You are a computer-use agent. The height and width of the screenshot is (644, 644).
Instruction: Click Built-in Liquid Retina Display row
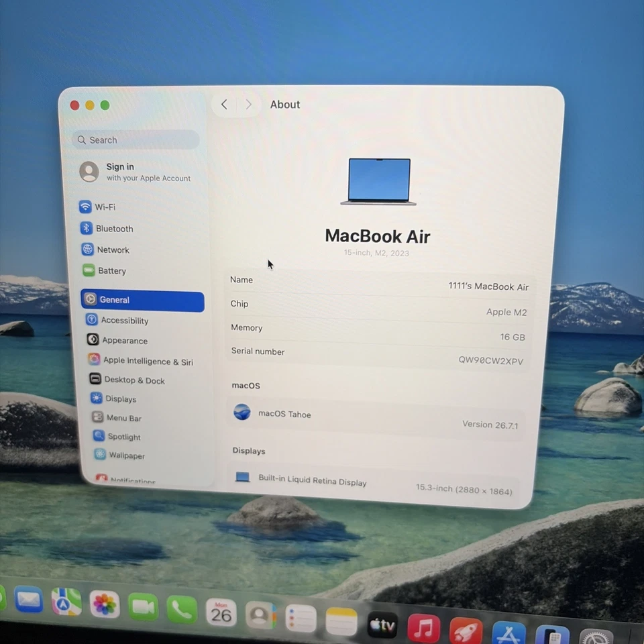373,484
